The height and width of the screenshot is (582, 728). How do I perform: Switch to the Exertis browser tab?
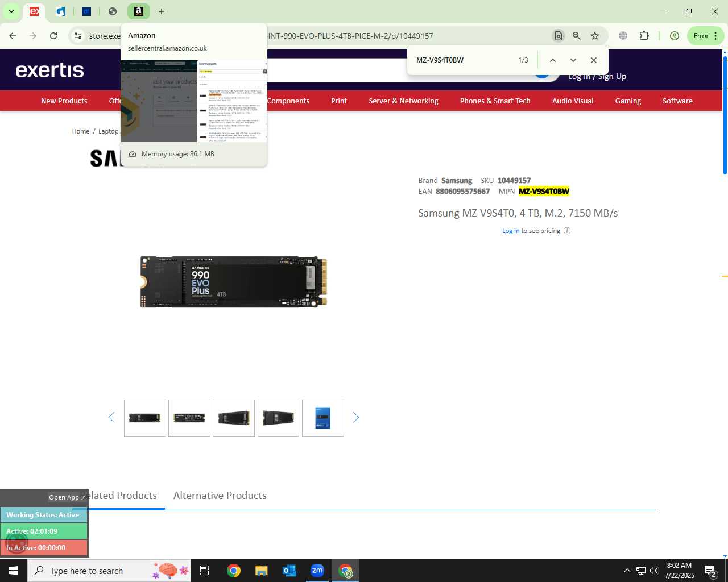coord(34,11)
